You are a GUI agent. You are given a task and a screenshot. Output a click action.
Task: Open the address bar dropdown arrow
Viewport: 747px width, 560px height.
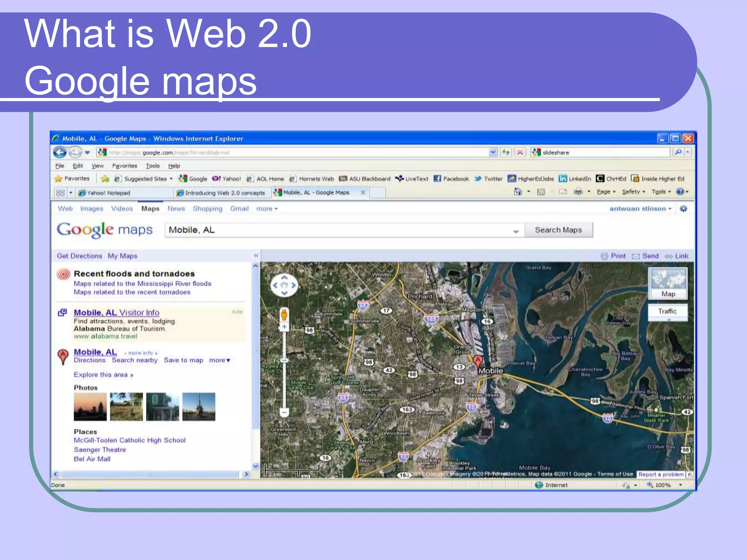(x=493, y=152)
